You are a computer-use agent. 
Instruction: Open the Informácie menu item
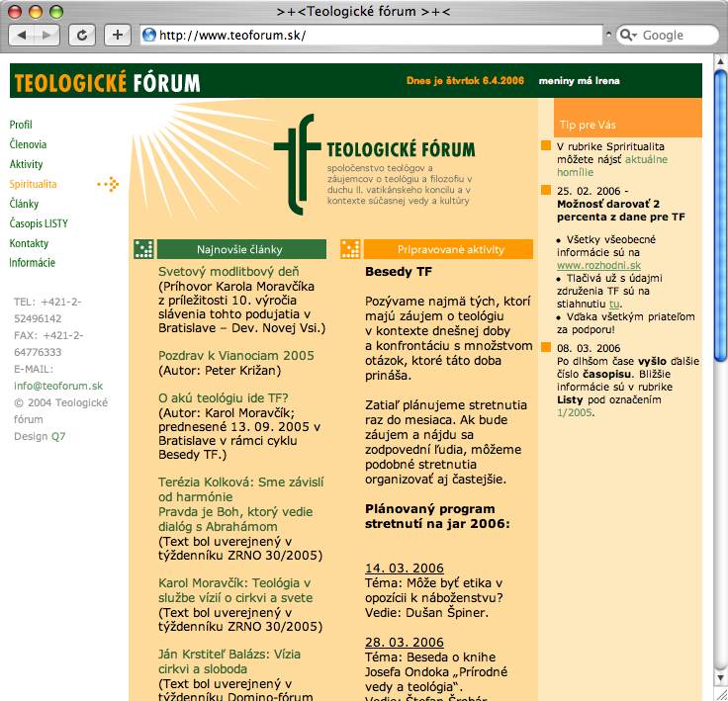point(32,263)
